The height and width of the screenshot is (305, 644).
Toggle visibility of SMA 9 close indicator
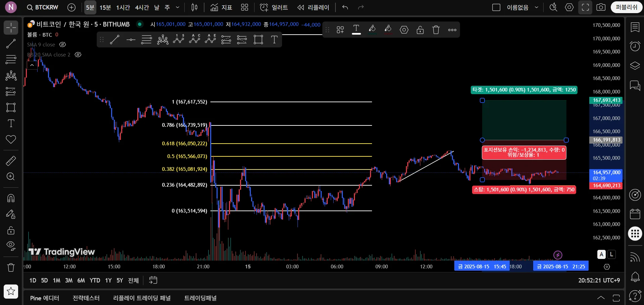pyautogui.click(x=62, y=44)
